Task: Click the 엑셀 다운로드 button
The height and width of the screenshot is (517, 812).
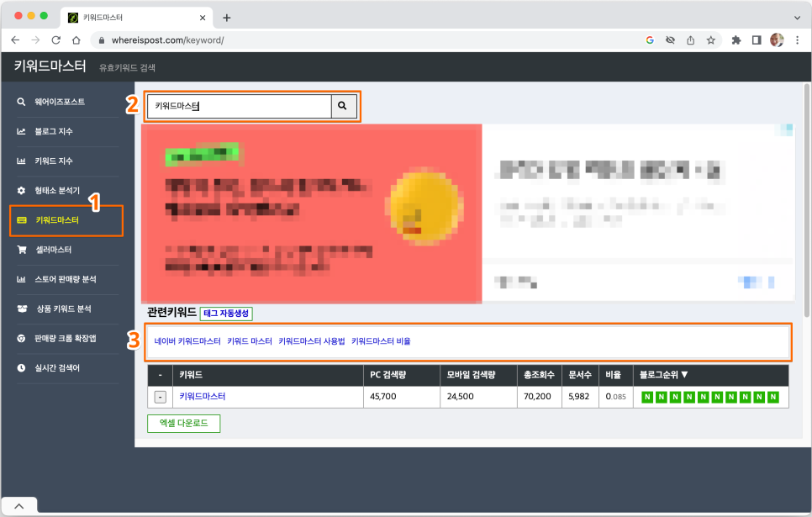Action: point(184,423)
